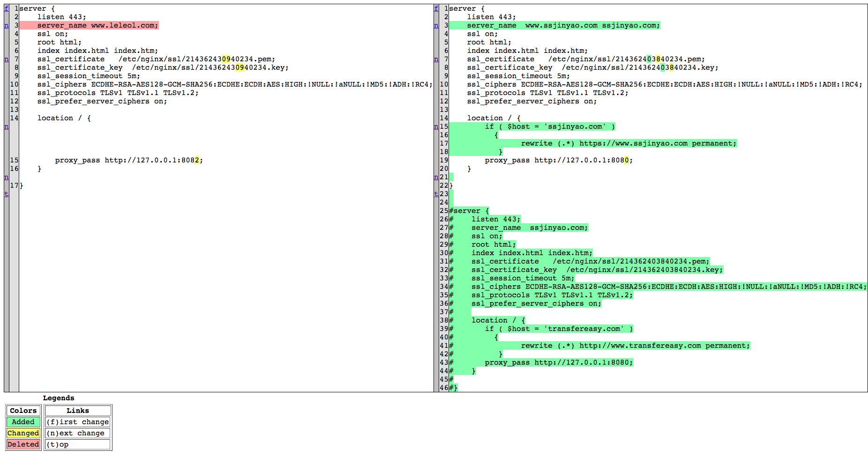This screenshot has height=456, width=868.
Task: Click left pane line 4 'ssl on;'
Action: [53, 34]
